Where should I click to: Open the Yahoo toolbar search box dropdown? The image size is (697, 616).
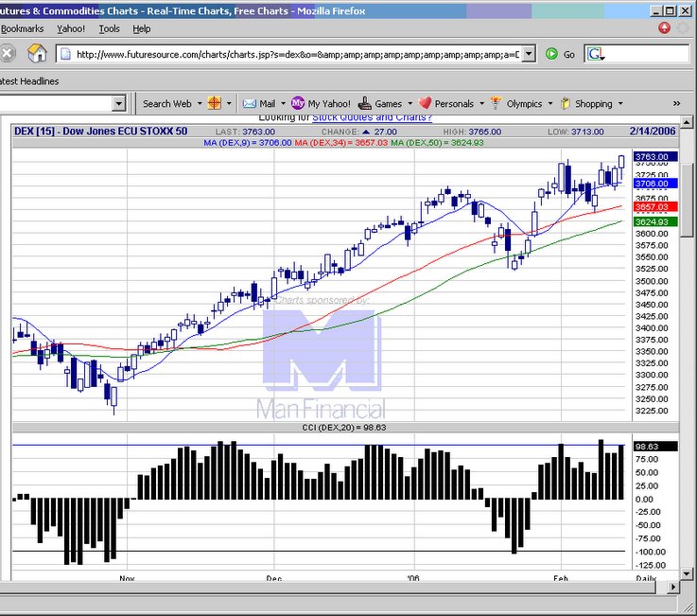[118, 104]
